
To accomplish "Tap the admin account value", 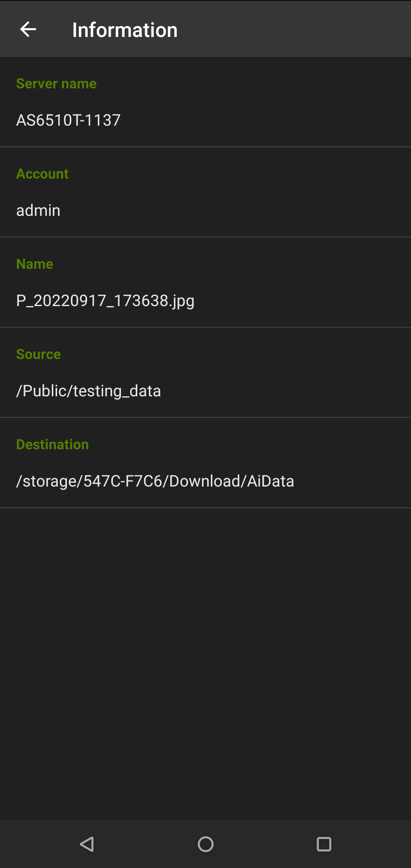I will click(x=38, y=211).
